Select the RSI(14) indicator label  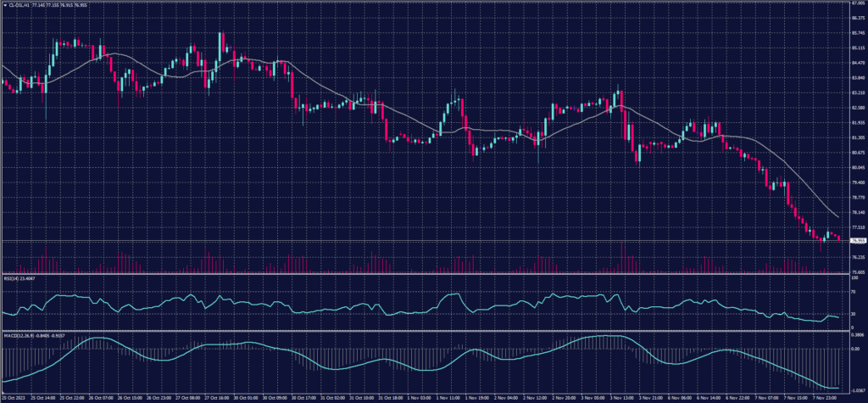(13, 278)
